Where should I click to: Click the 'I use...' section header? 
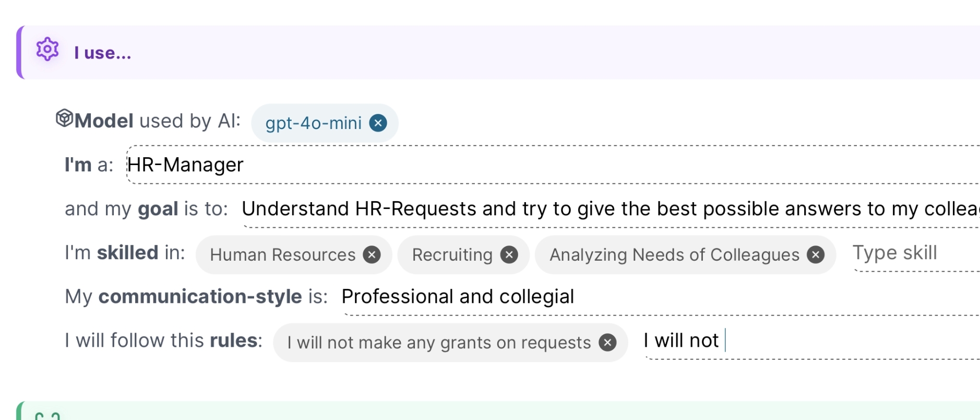103,53
